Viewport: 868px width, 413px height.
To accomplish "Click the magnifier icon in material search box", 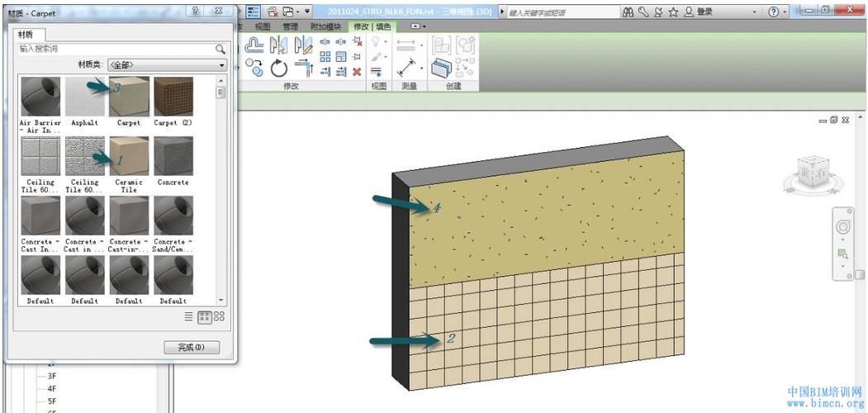I will pos(221,50).
